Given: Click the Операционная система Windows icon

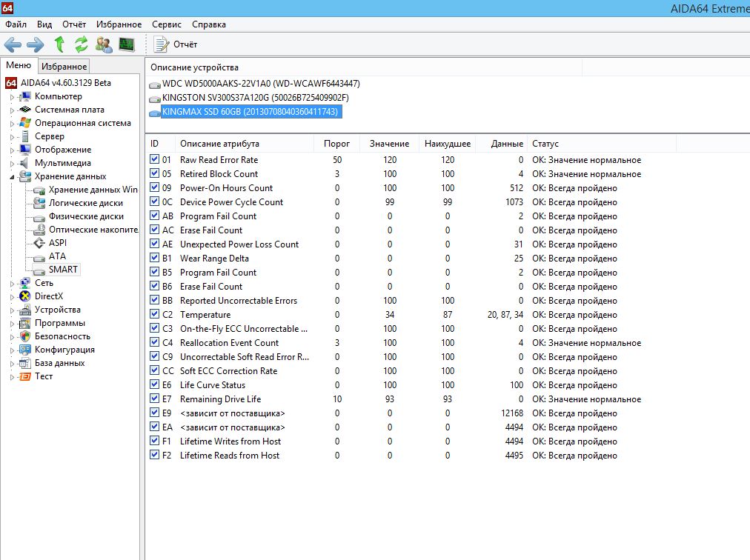Looking at the screenshot, I should point(25,123).
